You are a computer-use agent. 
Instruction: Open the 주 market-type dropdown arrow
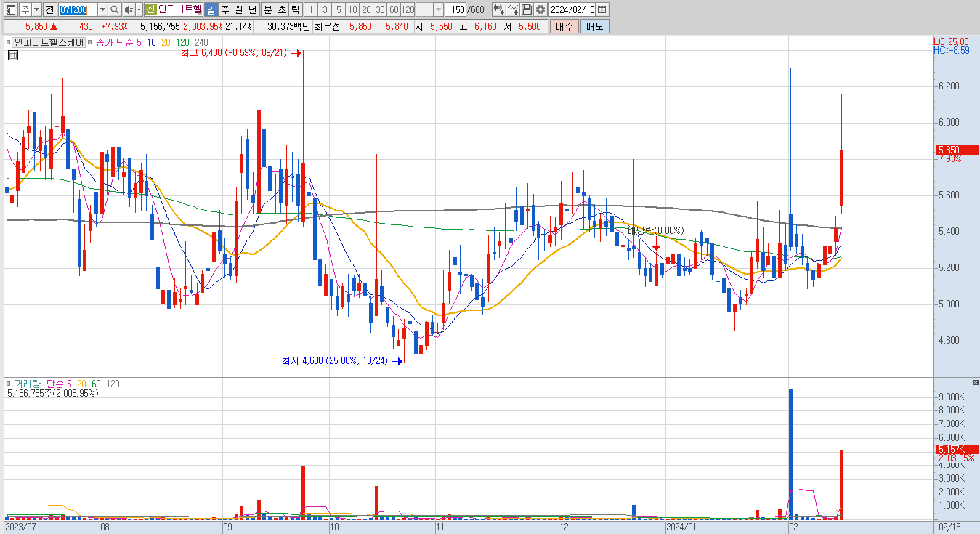36,9
